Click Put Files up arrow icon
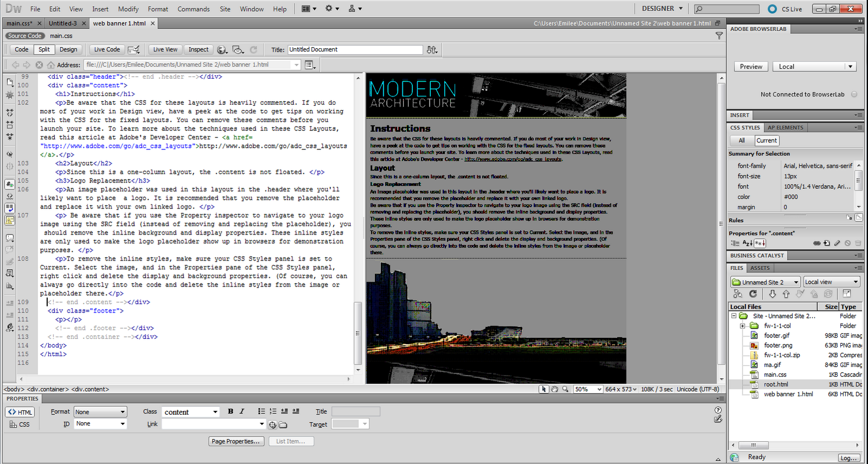Screen dimensions: 868x464 pyautogui.click(x=786, y=294)
